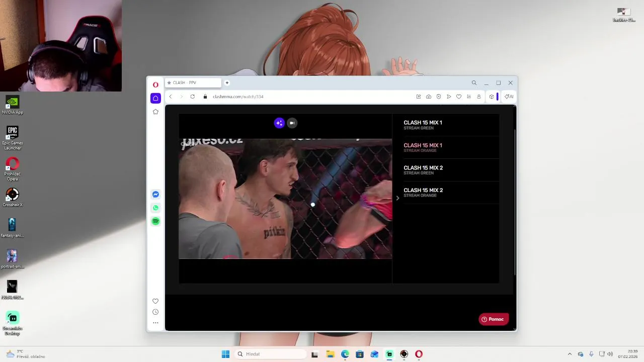
Task: Open Opera bookmarks star in sidebar
Action: 155,112
